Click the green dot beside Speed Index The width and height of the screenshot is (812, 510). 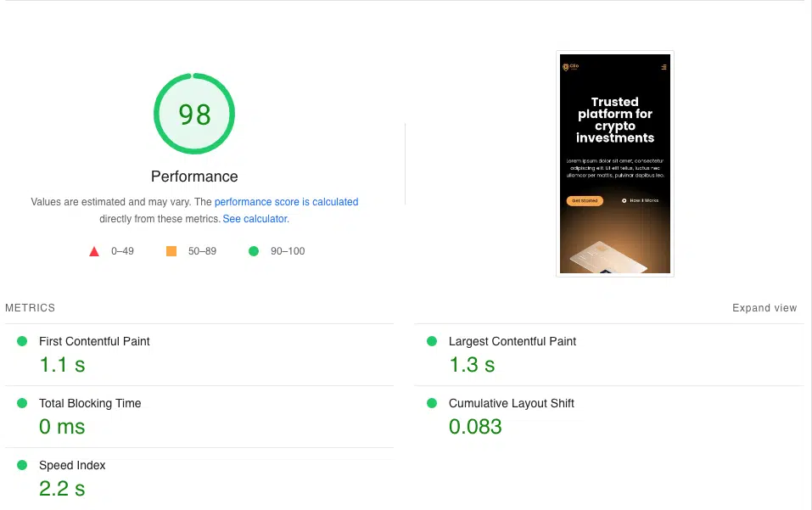[x=22, y=465]
